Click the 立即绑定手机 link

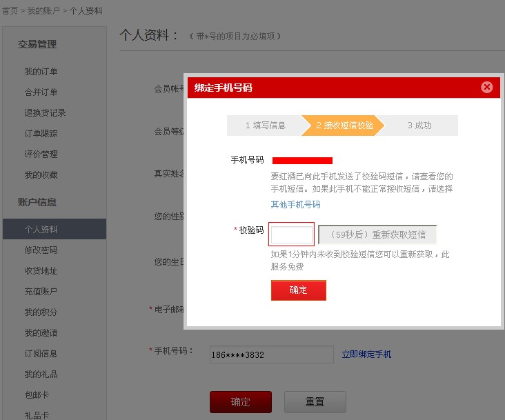pos(366,354)
